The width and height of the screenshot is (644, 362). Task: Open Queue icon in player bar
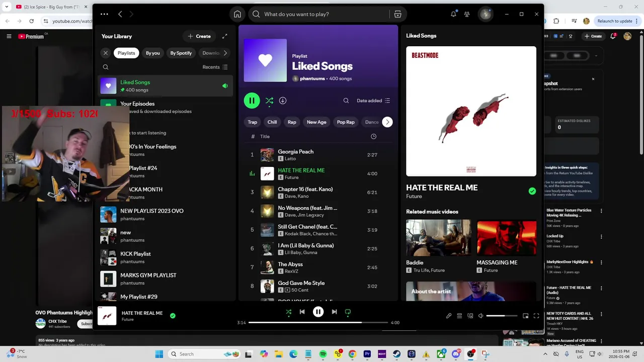tap(459, 316)
